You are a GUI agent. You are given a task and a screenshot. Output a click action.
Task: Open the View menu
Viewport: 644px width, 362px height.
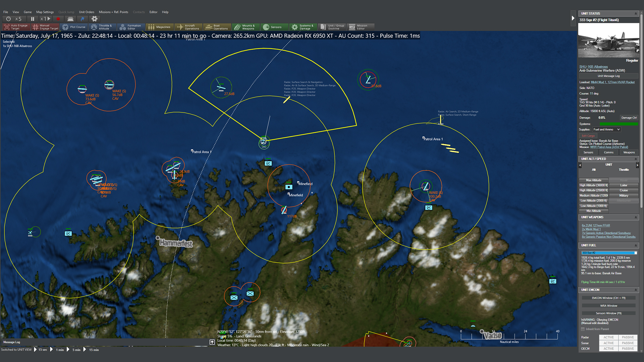[16, 12]
